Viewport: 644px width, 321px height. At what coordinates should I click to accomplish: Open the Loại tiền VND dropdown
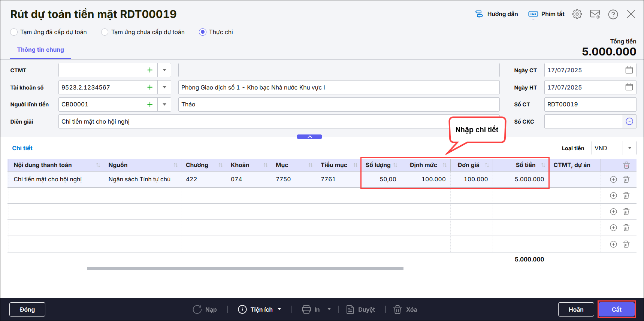pos(629,148)
